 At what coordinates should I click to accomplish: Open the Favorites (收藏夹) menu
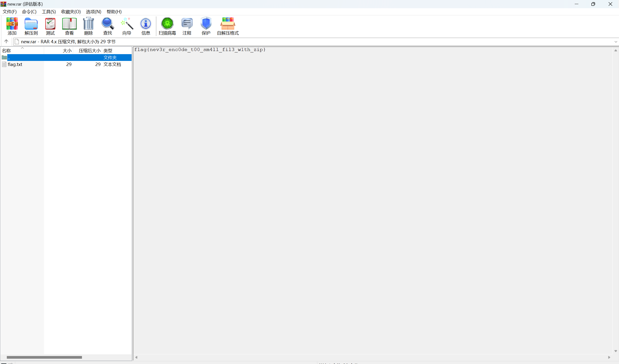tap(71, 12)
